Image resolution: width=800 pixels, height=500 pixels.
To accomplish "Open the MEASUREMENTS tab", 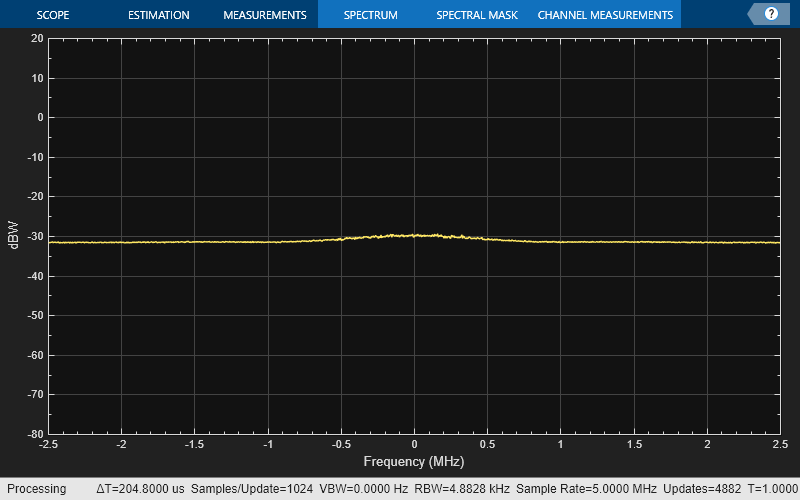I will 265,15.
